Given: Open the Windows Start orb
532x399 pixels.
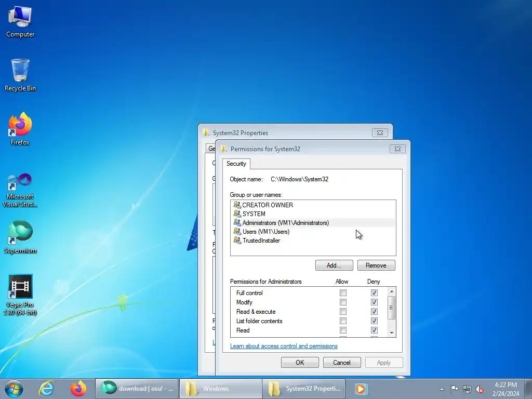Looking at the screenshot, I should tap(14, 389).
